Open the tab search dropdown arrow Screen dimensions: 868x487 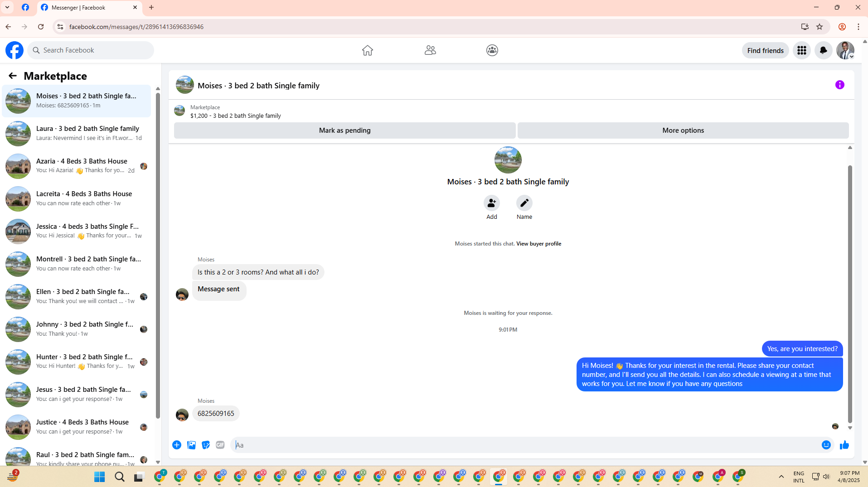[7, 7]
